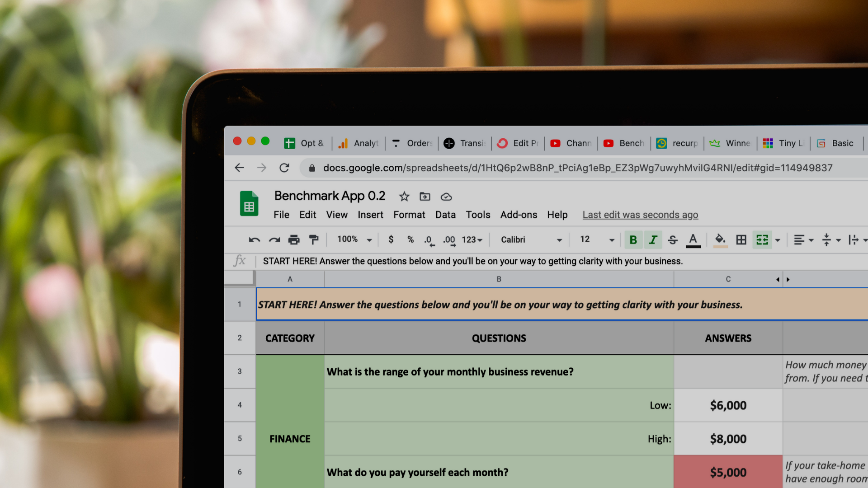Select the paint format roller icon
Image resolution: width=868 pixels, height=488 pixels.
(x=314, y=240)
